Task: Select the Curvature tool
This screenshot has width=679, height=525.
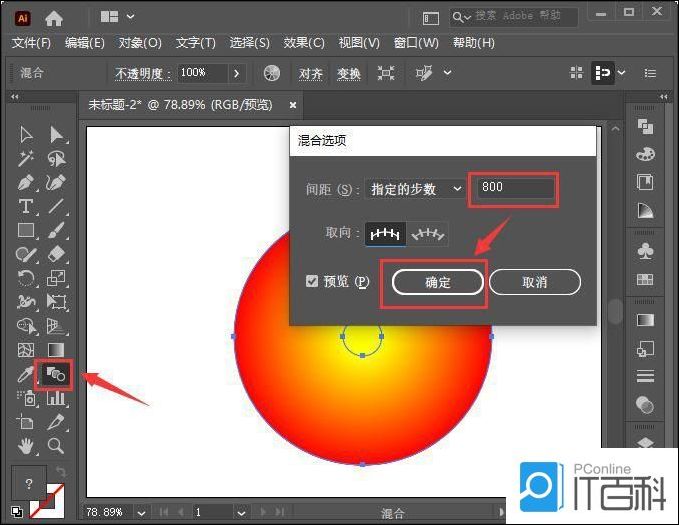Action: (56, 182)
